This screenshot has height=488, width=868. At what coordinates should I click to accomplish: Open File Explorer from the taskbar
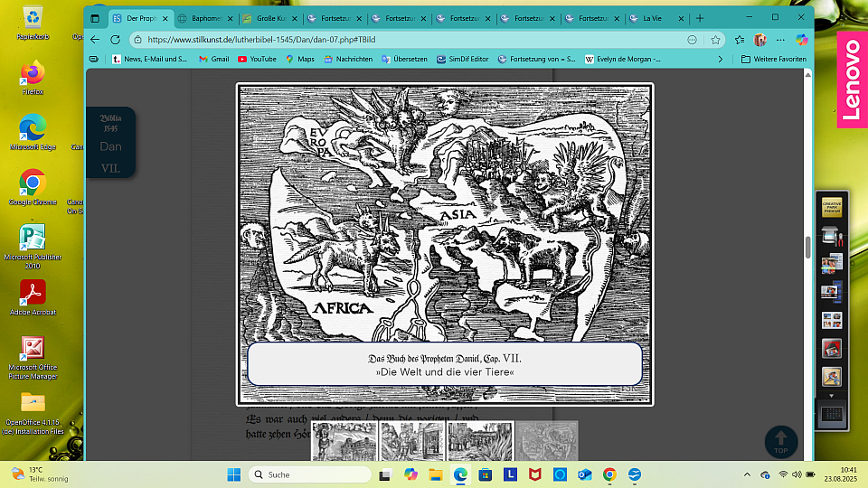[436, 474]
